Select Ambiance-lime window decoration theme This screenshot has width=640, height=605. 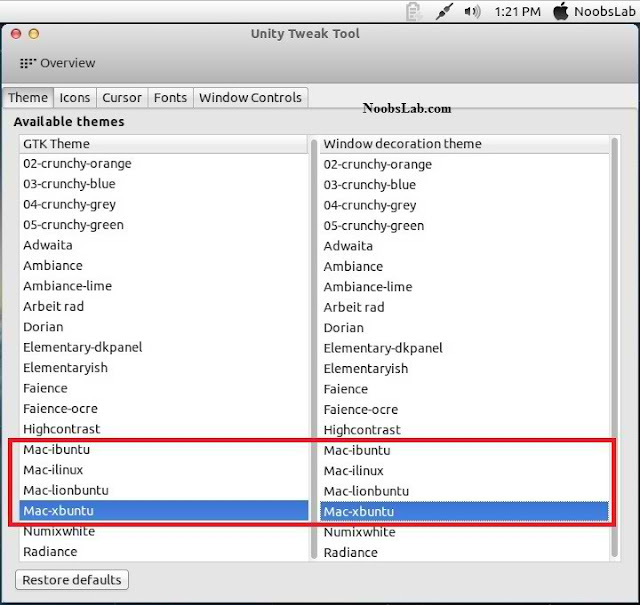(464, 287)
